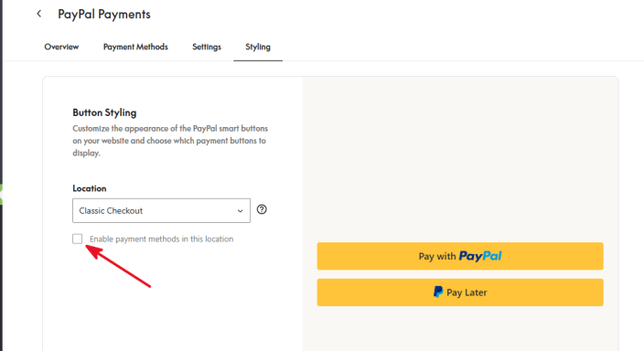Switch to the Overview tab
The width and height of the screenshot is (644, 351).
pyautogui.click(x=61, y=47)
